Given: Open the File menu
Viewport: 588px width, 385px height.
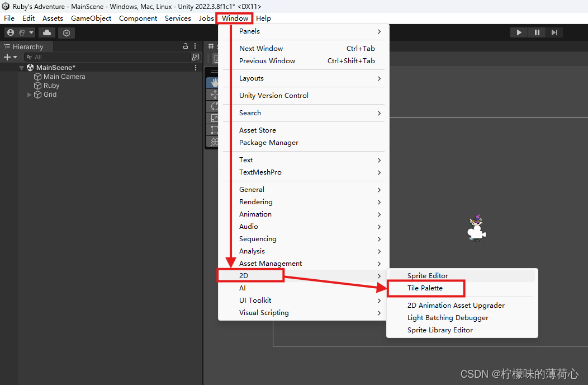Looking at the screenshot, I should 9,18.
